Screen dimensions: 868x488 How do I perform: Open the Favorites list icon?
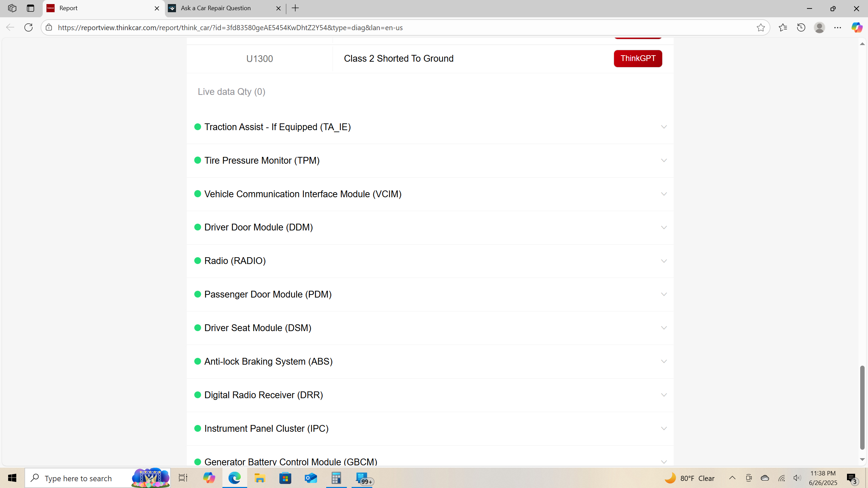click(783, 27)
